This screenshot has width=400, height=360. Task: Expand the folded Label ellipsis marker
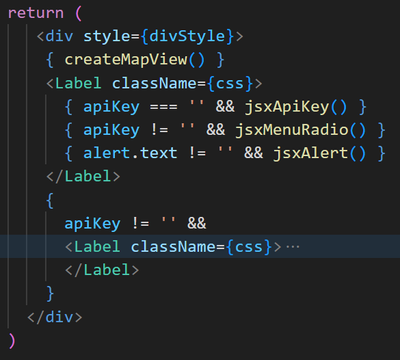click(293, 247)
